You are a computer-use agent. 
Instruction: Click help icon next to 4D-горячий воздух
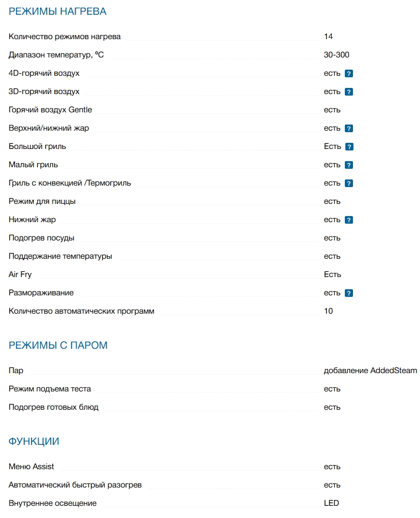pyautogui.click(x=348, y=74)
